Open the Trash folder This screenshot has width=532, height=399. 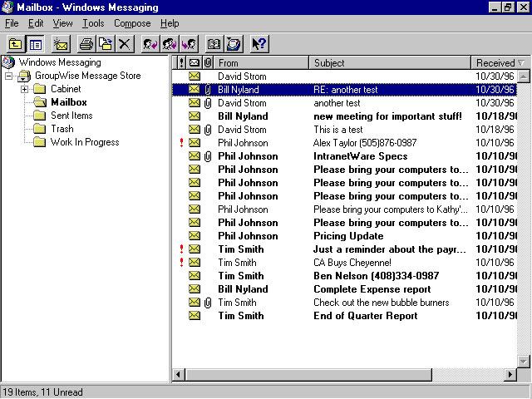point(62,129)
